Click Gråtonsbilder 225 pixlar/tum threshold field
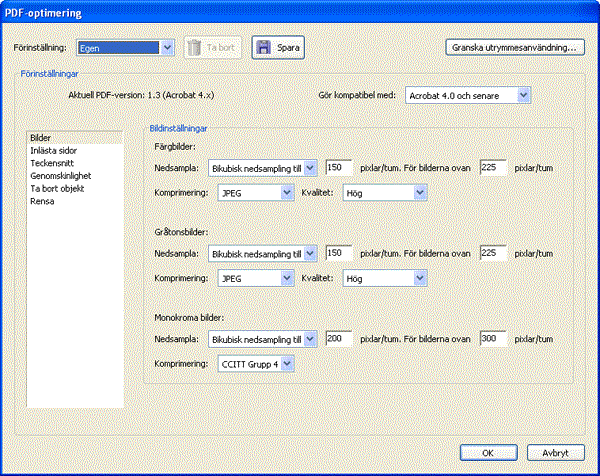600x476 pixels. (x=493, y=253)
